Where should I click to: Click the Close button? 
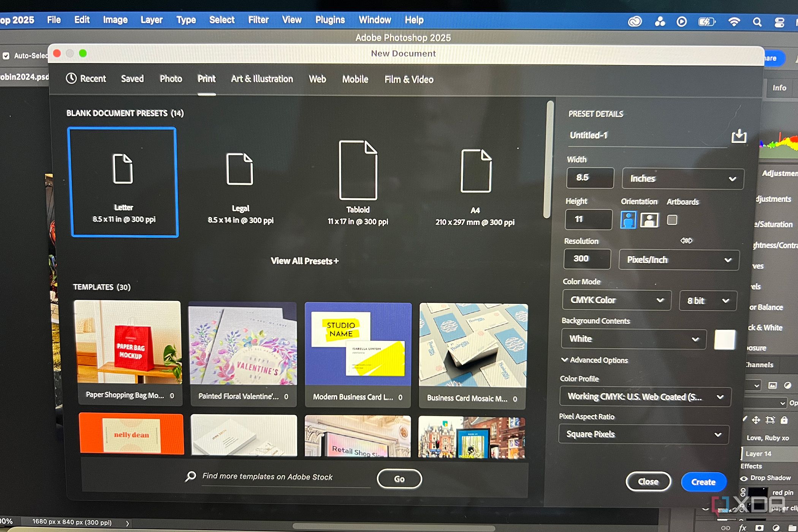point(648,481)
